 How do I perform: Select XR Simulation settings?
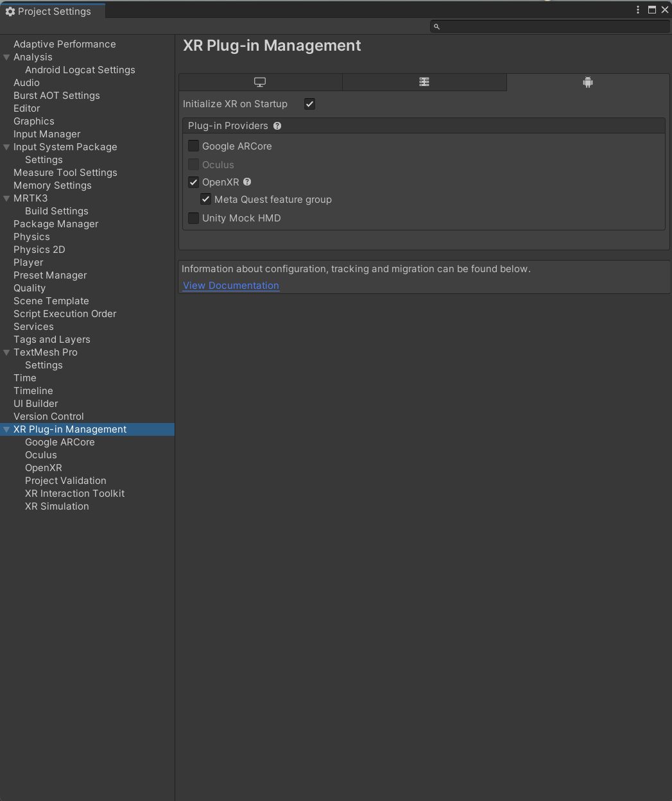point(57,506)
